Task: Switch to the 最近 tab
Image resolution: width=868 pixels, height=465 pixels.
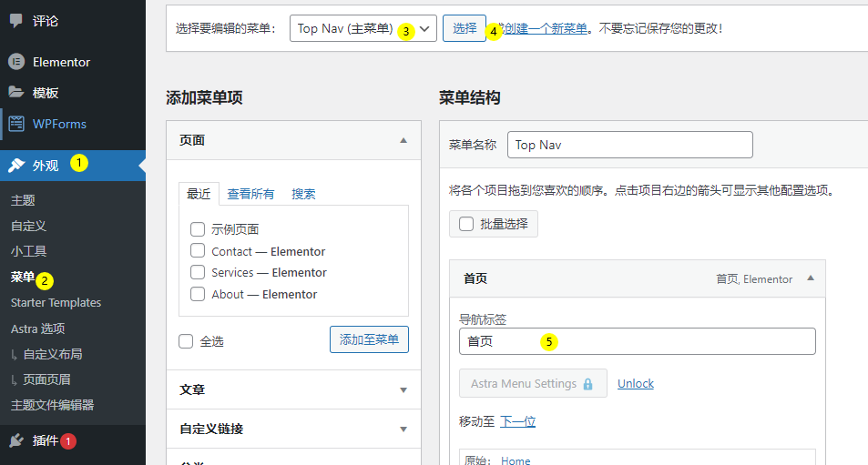Action: pyautogui.click(x=199, y=194)
